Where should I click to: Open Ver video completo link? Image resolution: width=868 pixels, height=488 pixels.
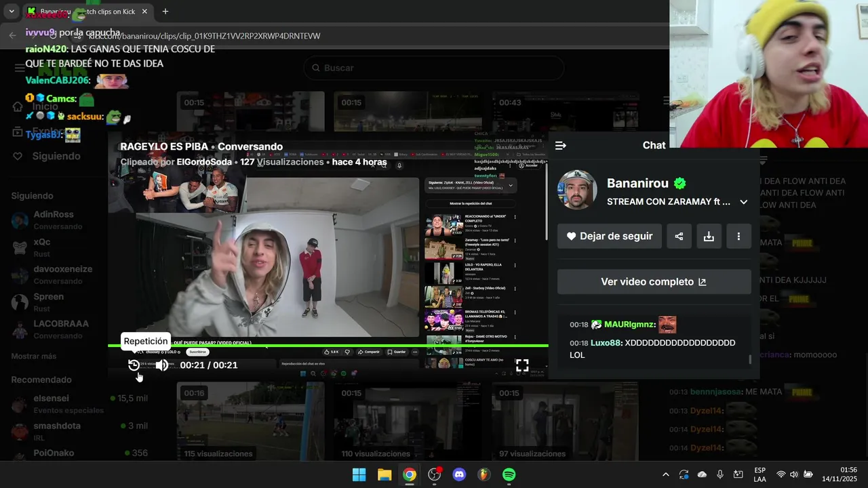[x=654, y=282]
